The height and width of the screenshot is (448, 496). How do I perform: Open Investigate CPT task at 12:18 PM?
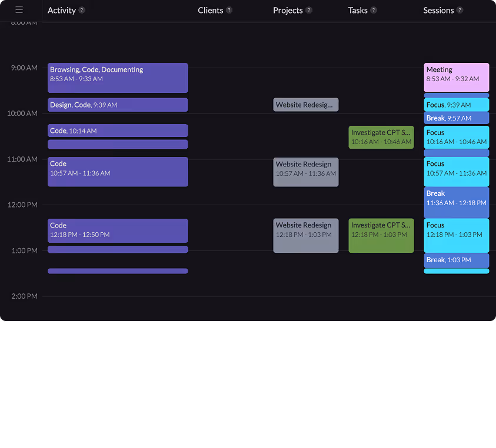click(381, 236)
